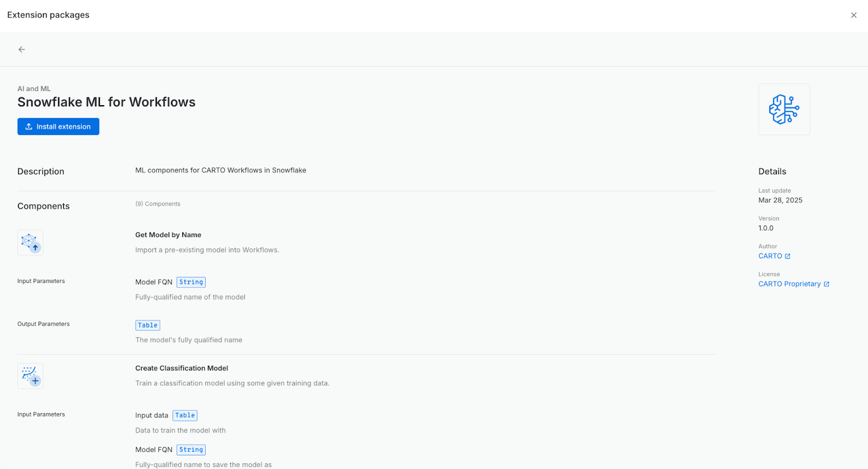Click 'Import a pre-existing model into Workflows' text
Image resolution: width=868 pixels, height=469 pixels.
click(x=207, y=250)
